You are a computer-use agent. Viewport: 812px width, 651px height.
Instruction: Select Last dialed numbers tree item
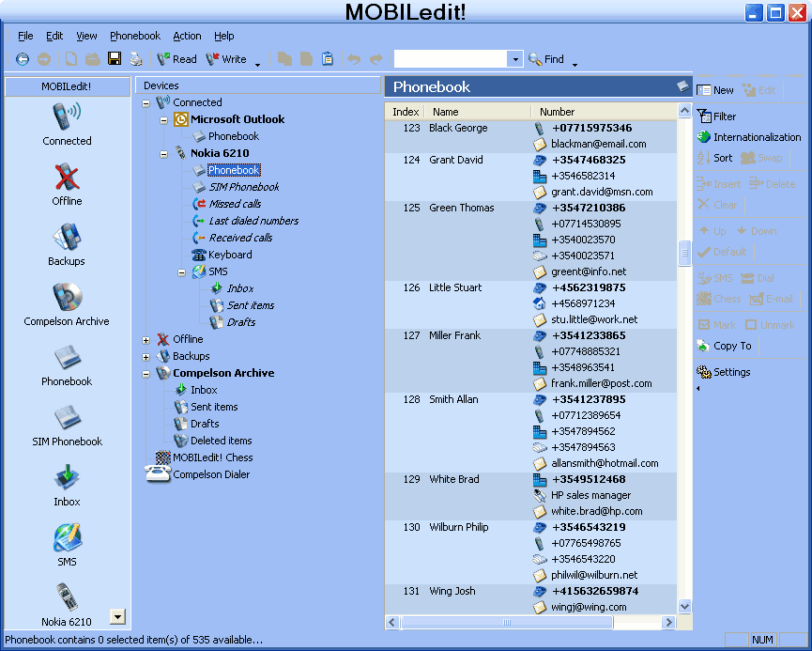(x=246, y=221)
